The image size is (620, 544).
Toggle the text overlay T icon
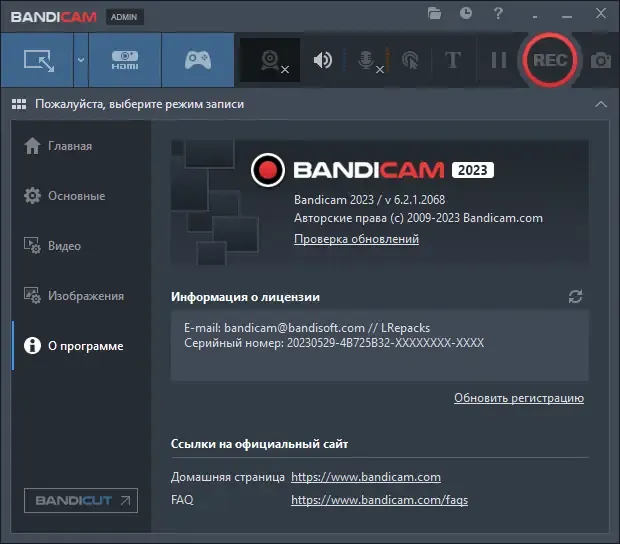tap(453, 60)
